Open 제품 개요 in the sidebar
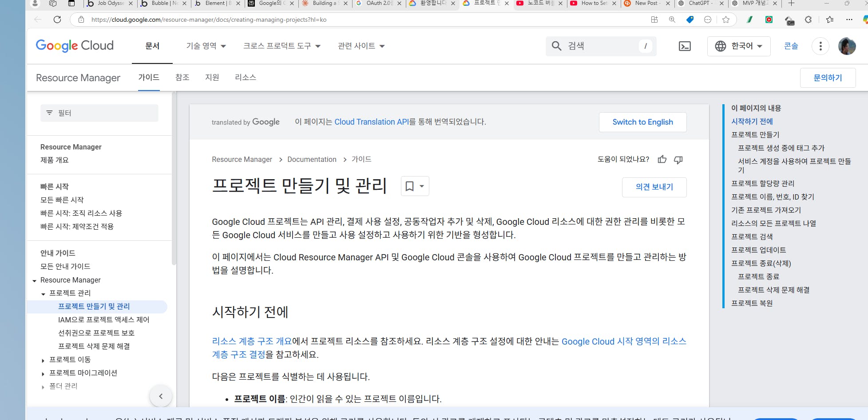Screen dimensions: 868x420 (x=55, y=160)
